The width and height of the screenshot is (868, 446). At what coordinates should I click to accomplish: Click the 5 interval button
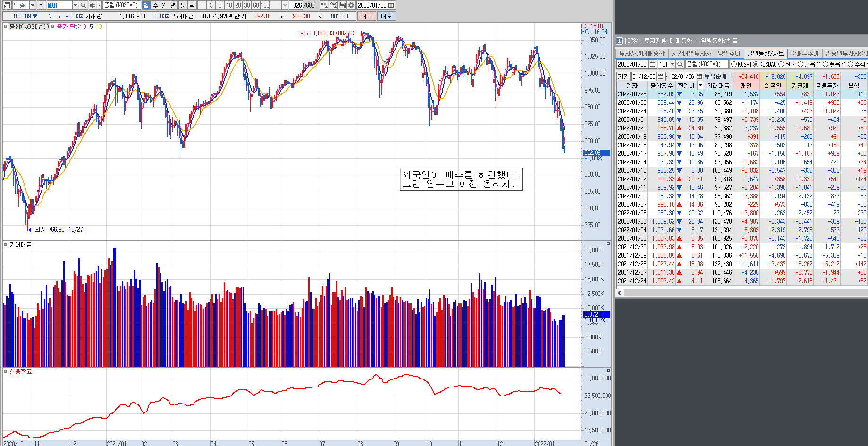tap(220, 5)
